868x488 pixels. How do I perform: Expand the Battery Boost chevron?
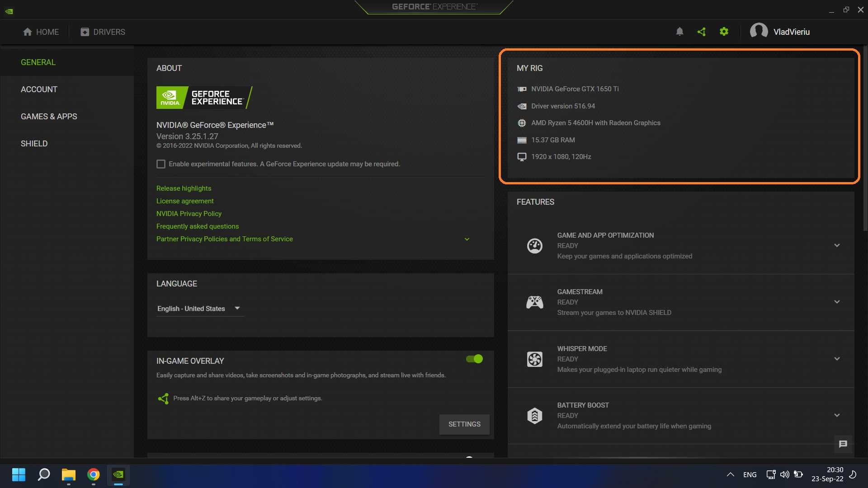tap(837, 416)
